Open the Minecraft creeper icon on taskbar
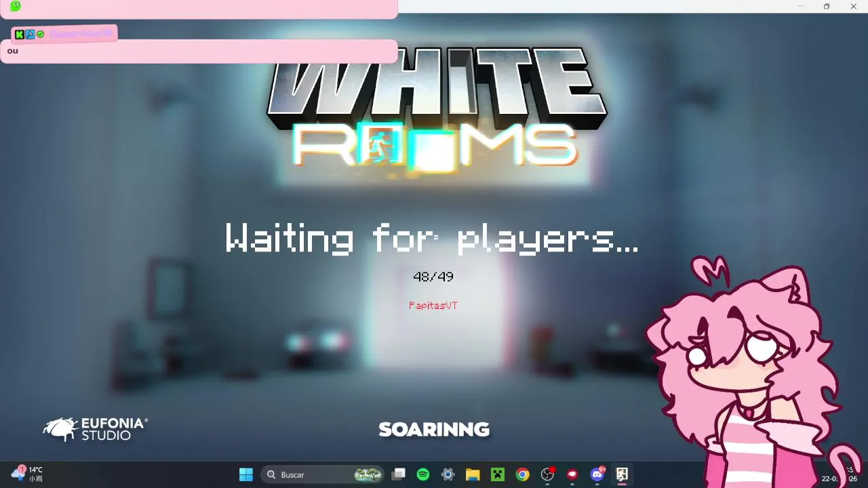 (498, 474)
